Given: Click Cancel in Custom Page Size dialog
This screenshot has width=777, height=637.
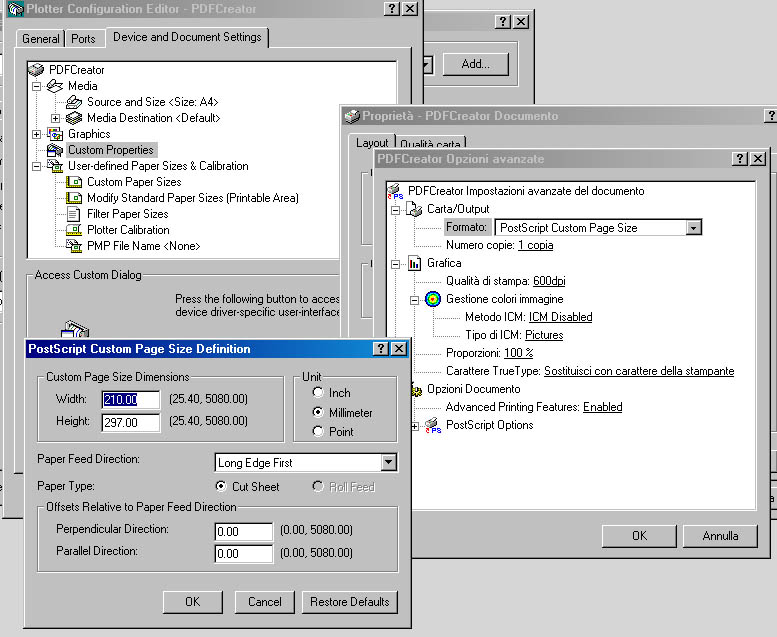Looking at the screenshot, I should [x=265, y=602].
